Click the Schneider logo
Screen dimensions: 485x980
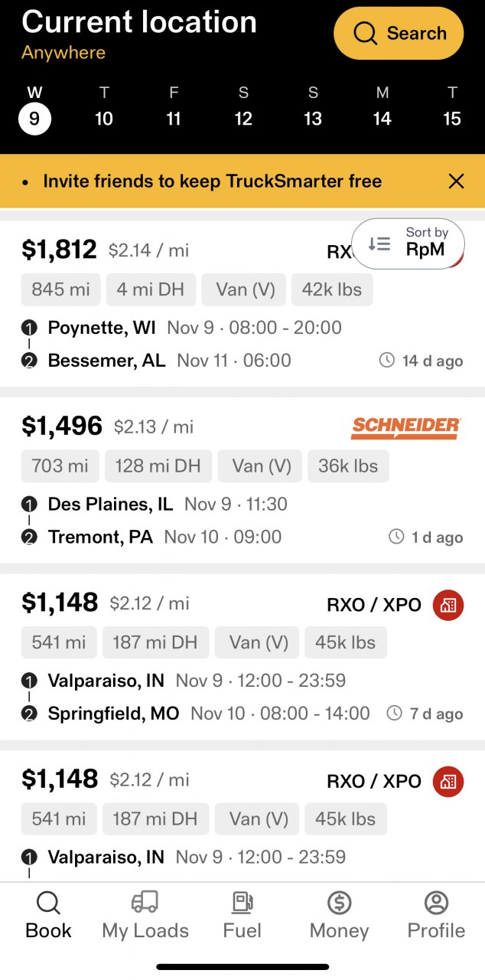click(x=406, y=428)
